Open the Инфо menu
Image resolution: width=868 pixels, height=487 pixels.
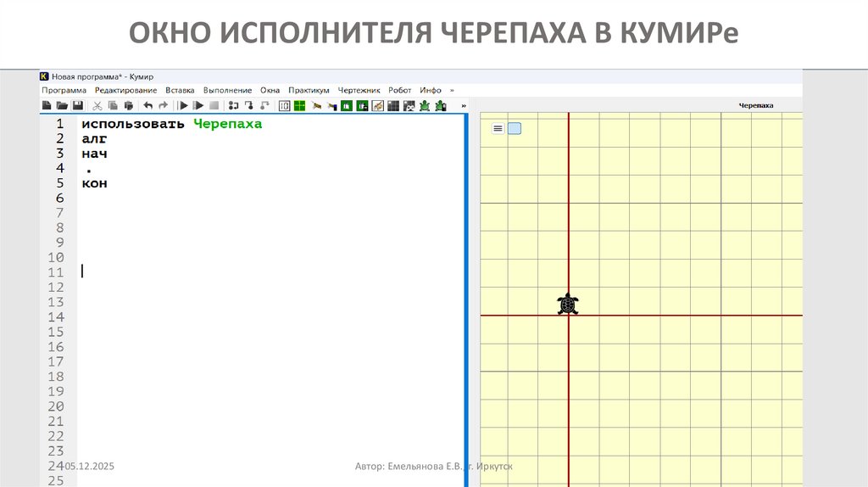click(430, 90)
